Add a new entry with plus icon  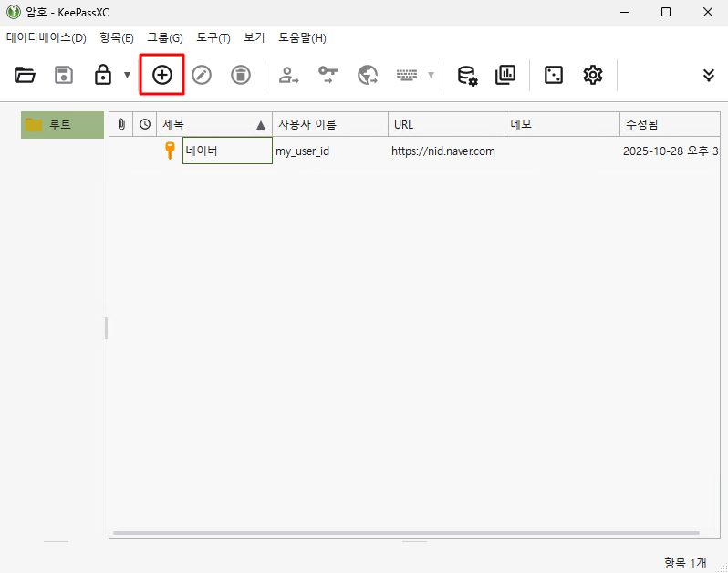[x=162, y=75]
